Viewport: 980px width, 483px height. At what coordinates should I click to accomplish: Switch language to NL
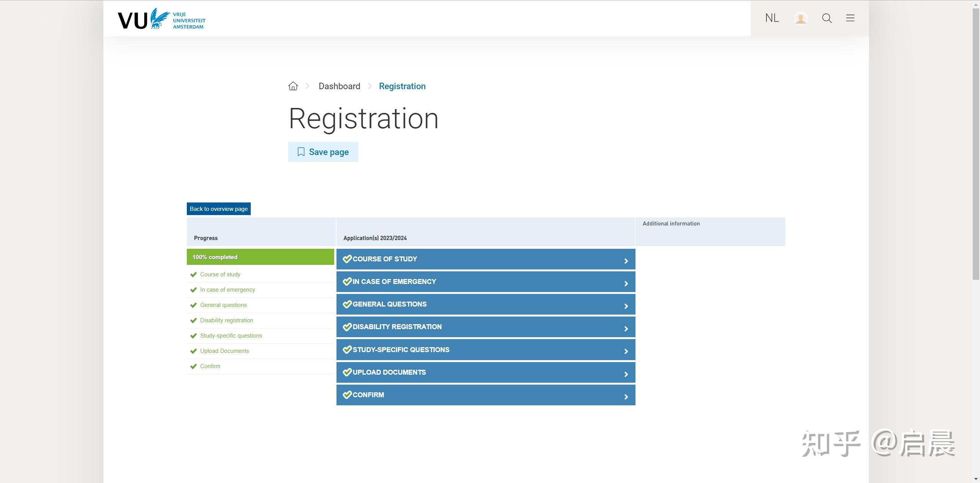coord(772,18)
